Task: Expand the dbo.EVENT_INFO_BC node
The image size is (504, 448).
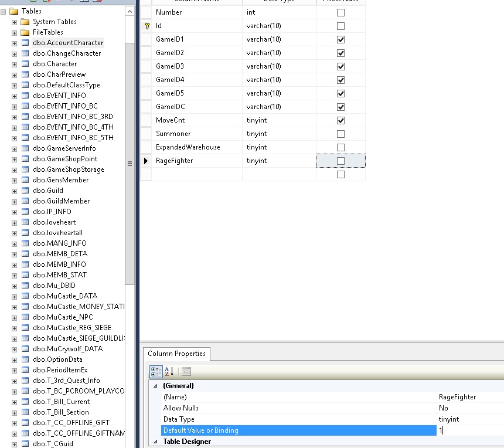Action: click(14, 107)
